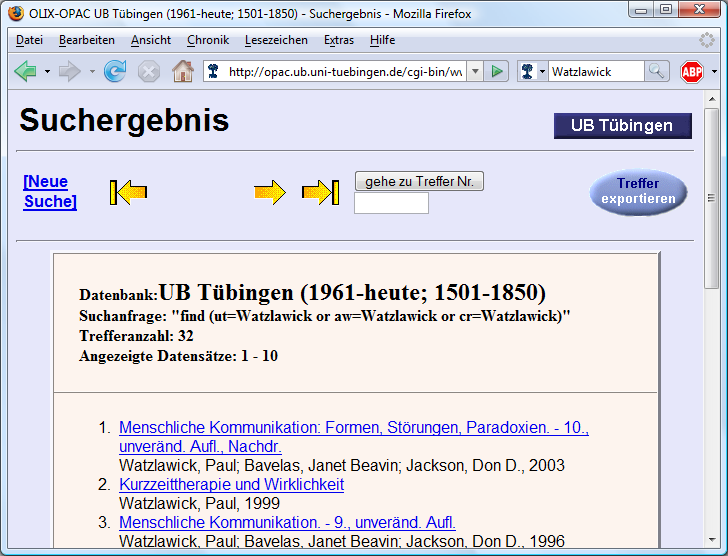Viewport: 728px width, 556px height.
Task: Expand the address bar URL history dropdown
Action: coord(475,72)
